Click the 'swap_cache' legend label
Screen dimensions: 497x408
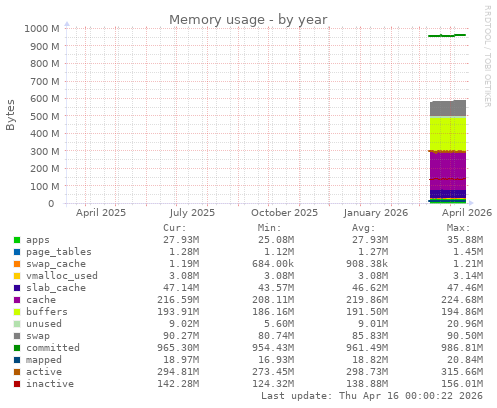coord(56,264)
